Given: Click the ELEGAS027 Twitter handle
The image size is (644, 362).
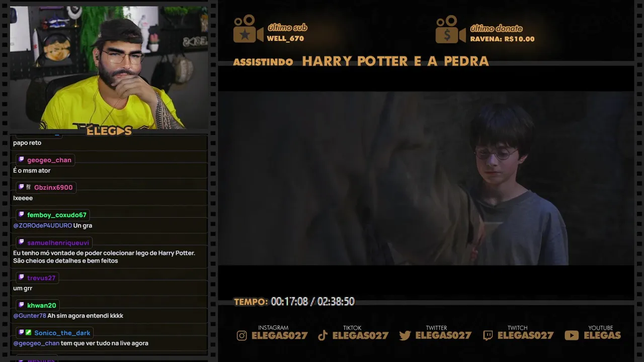Looking at the screenshot, I should pos(443,335).
